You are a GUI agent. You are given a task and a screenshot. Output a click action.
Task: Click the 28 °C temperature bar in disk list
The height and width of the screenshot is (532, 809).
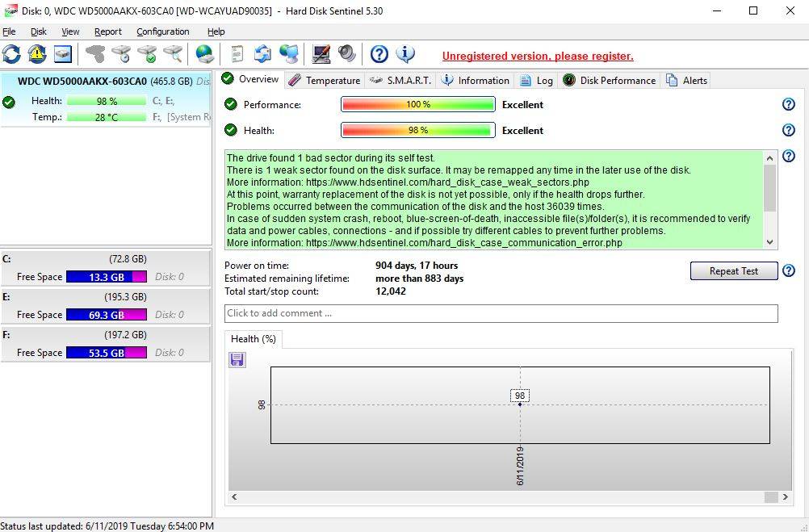point(107,117)
